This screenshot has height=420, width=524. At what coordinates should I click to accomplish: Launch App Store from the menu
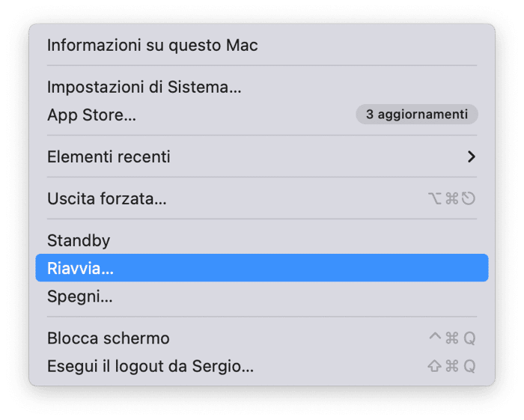pyautogui.click(x=262, y=115)
